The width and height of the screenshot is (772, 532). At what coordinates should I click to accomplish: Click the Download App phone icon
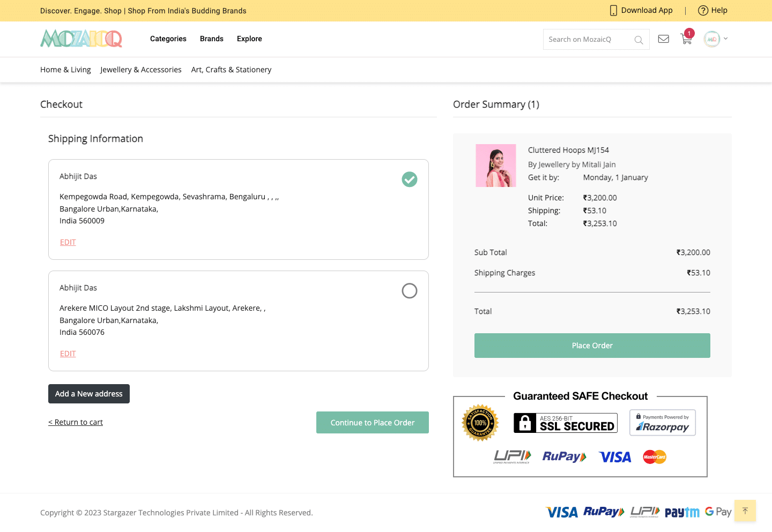tap(613, 11)
